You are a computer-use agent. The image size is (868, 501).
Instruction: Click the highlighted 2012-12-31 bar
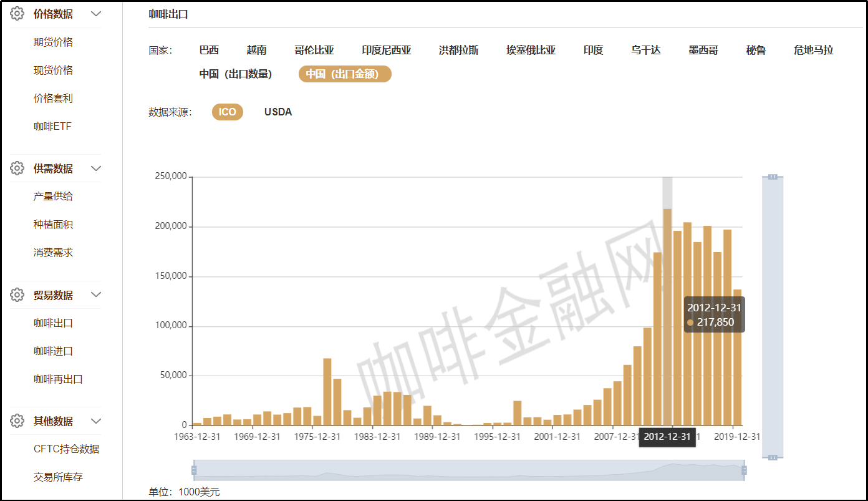[x=667, y=317]
